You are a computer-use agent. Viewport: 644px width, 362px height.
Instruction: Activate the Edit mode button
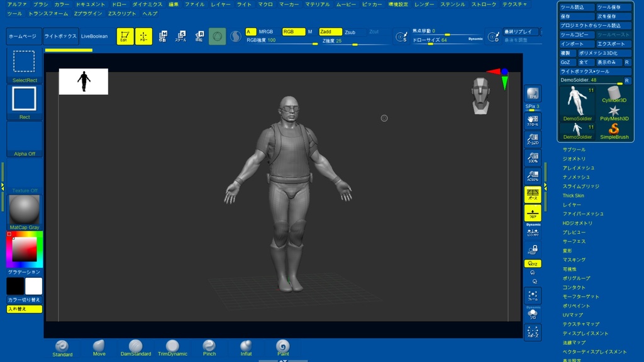[x=125, y=36]
